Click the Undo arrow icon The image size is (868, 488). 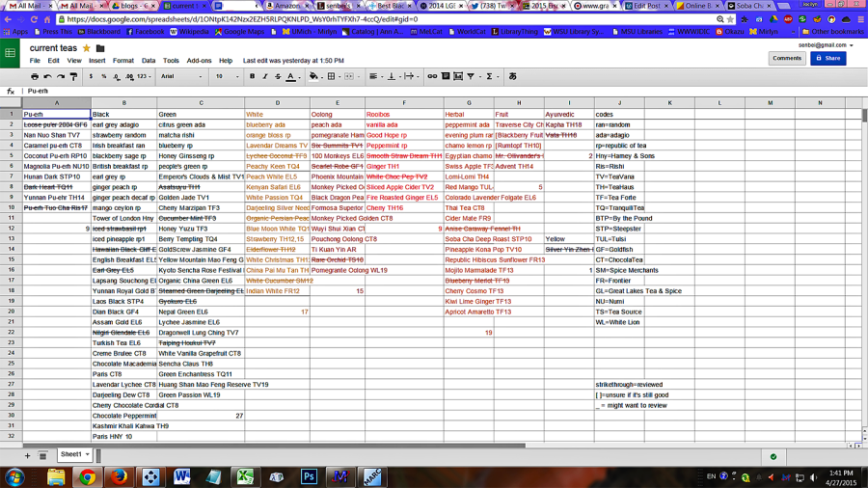[x=47, y=76]
